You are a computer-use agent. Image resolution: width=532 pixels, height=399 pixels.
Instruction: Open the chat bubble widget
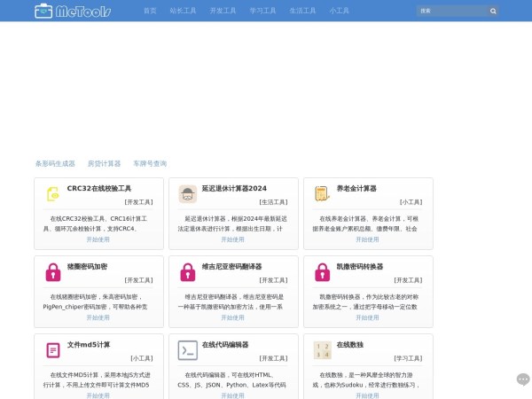tap(521, 379)
